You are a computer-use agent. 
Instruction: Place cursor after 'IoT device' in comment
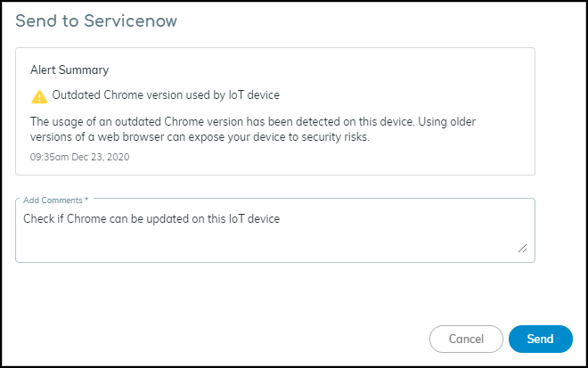(281, 218)
